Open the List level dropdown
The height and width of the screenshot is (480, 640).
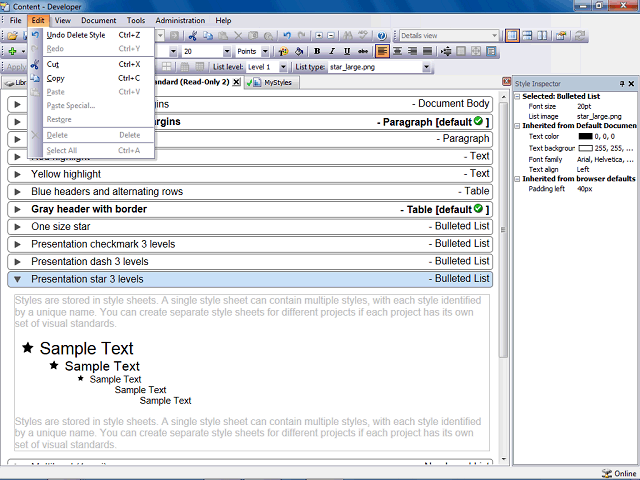pos(283,67)
